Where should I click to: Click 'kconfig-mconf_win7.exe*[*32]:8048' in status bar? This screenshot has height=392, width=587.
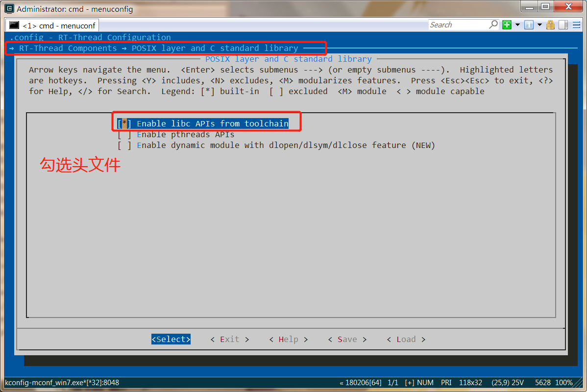[x=62, y=383]
